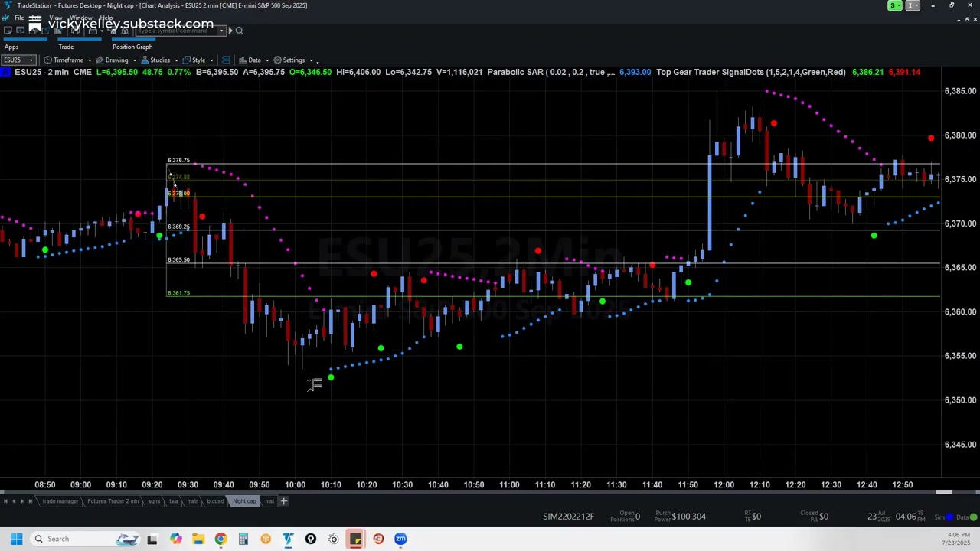Viewport: 980px width, 551px height.
Task: Open Google Chrome from taskbar
Action: click(x=220, y=539)
